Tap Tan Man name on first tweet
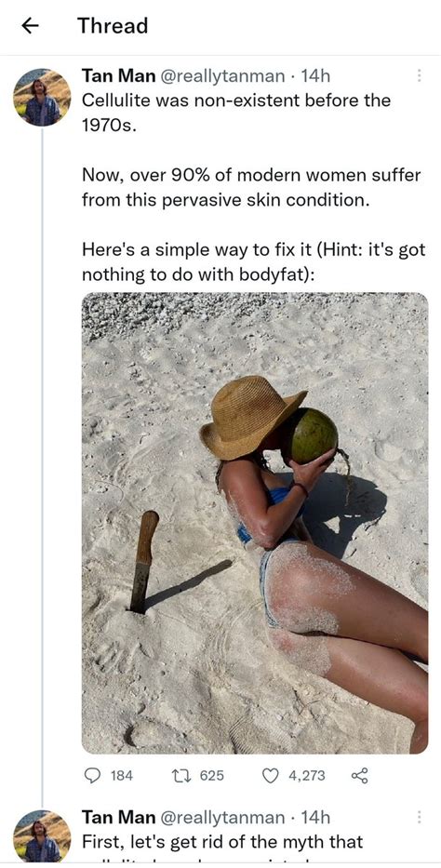Screen dimensions: 441x868 tap(118, 75)
